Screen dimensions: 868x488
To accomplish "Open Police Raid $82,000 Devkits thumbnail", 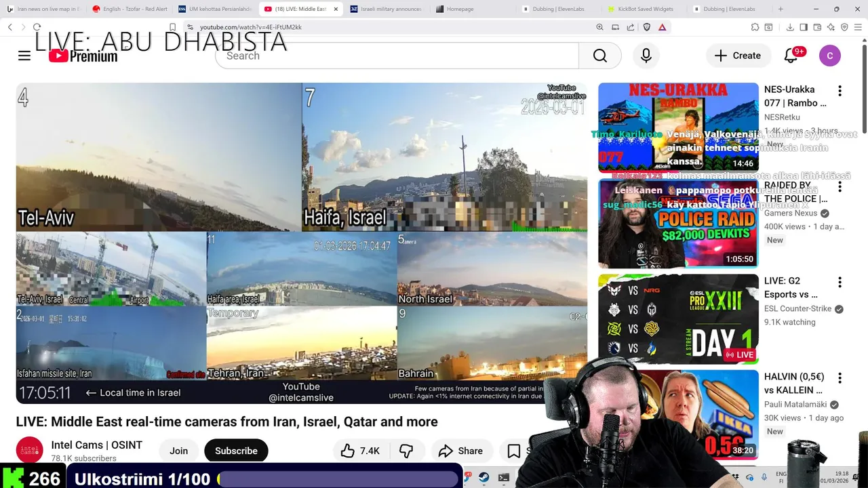I will (x=678, y=224).
